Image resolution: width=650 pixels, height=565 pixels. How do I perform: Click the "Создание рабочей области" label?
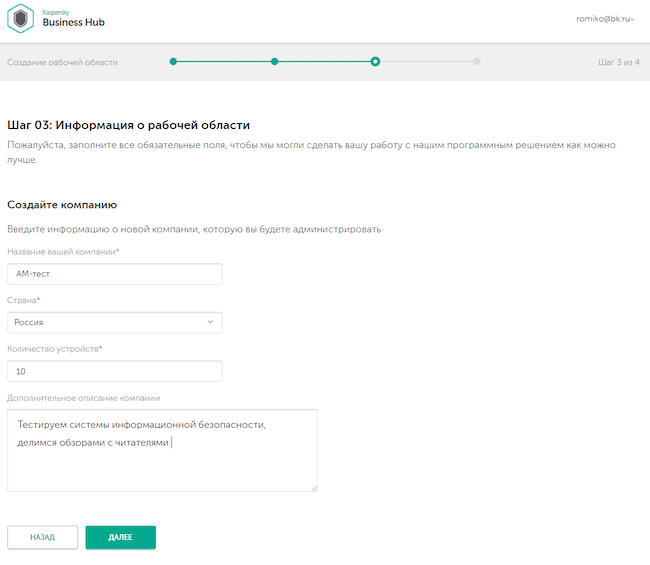pyautogui.click(x=62, y=62)
